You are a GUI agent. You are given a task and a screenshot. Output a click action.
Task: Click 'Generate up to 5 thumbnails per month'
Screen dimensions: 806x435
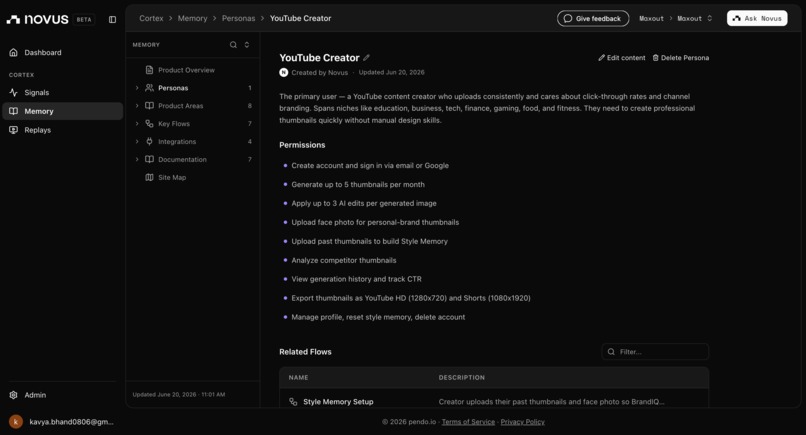[x=358, y=185]
